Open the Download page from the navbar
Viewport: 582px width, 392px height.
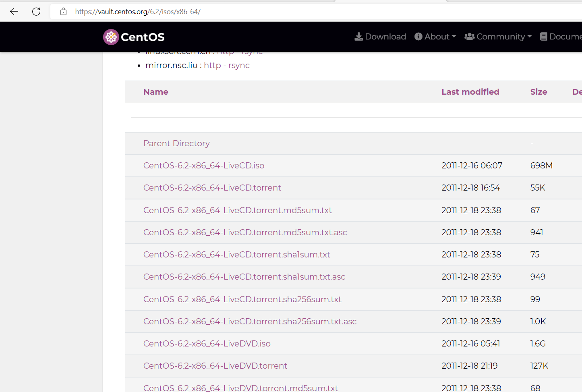380,37
